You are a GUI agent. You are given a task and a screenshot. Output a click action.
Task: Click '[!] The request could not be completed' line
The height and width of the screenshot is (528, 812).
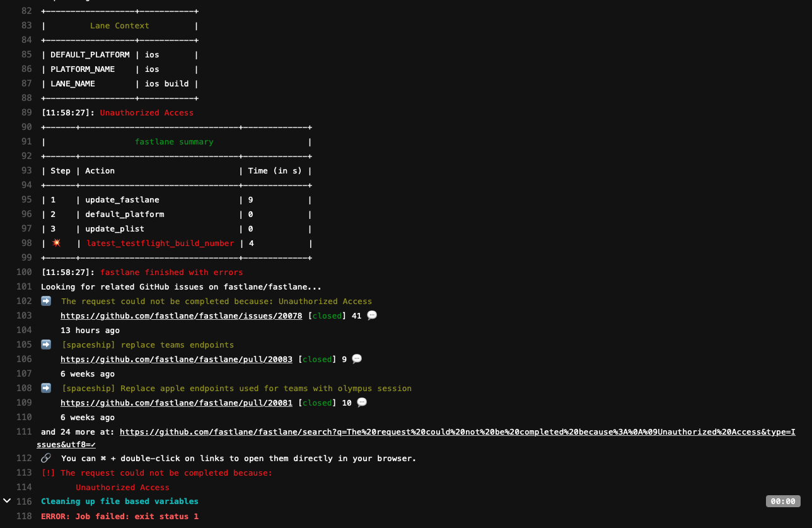[x=157, y=473]
